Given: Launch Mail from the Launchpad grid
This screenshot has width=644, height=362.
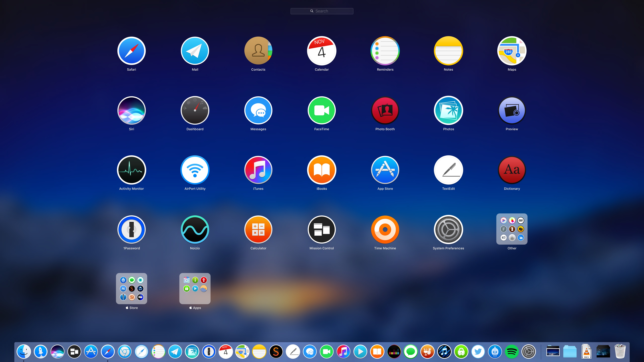Looking at the screenshot, I should click(x=195, y=51).
